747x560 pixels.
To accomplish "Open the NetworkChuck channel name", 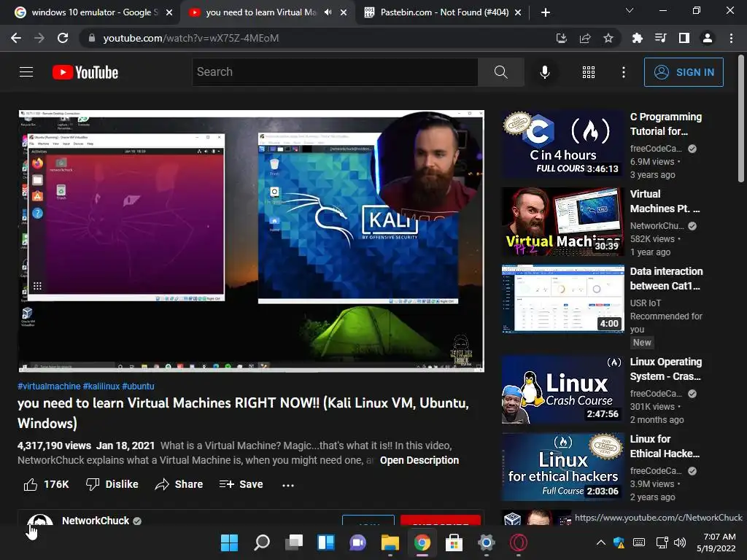I will pos(96,521).
